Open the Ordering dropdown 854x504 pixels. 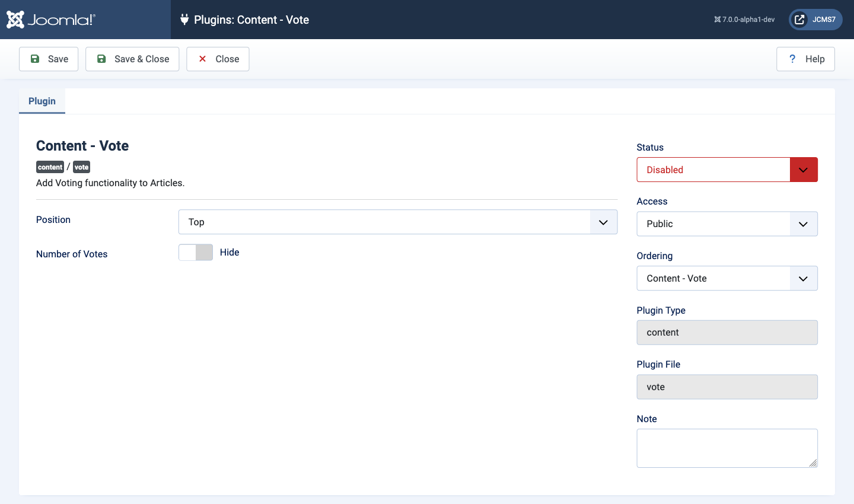727,278
